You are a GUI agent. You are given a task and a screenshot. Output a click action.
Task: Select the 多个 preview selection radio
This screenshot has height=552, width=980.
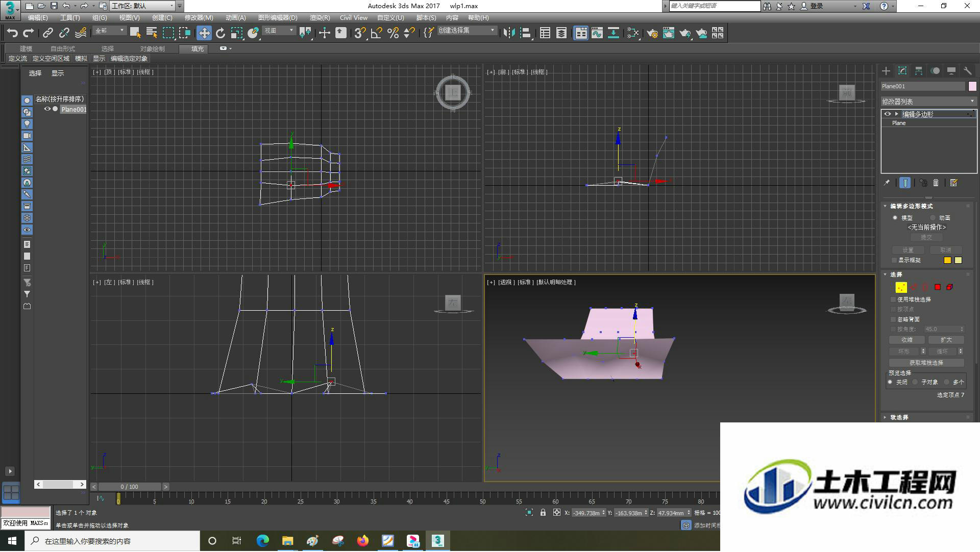[947, 382]
